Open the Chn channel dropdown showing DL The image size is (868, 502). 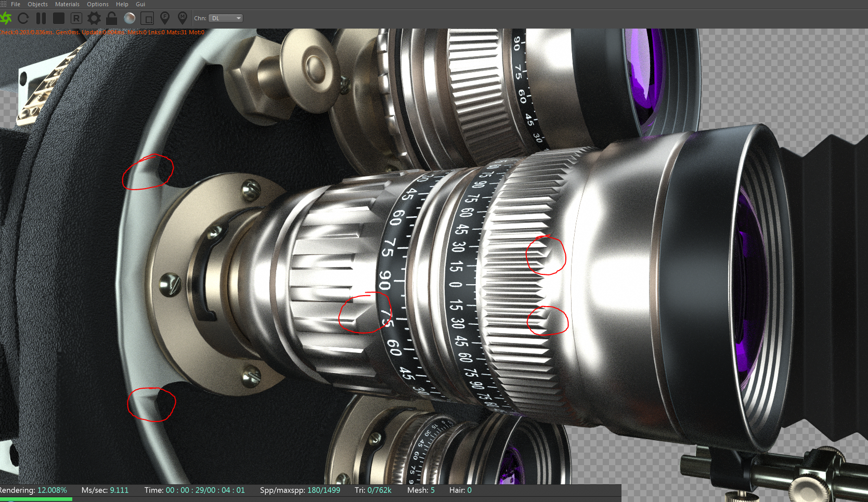pos(226,18)
